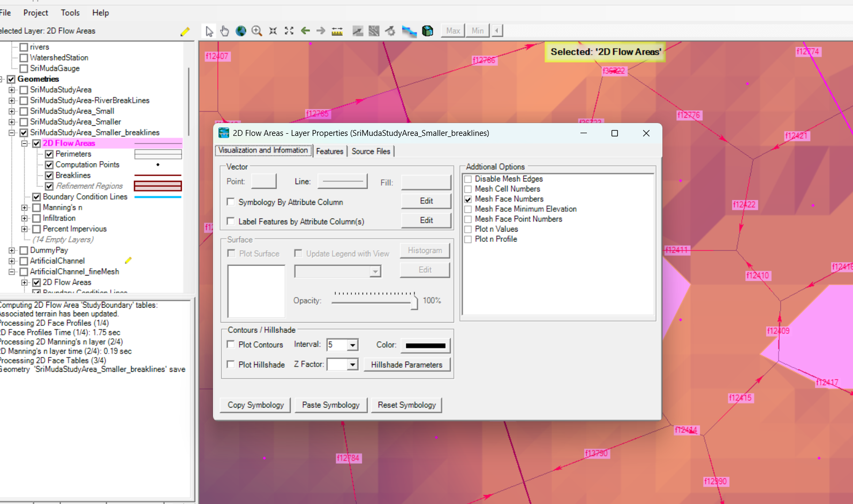
Task: Enable Symbology By Attribute Column checkbox
Action: point(231,202)
